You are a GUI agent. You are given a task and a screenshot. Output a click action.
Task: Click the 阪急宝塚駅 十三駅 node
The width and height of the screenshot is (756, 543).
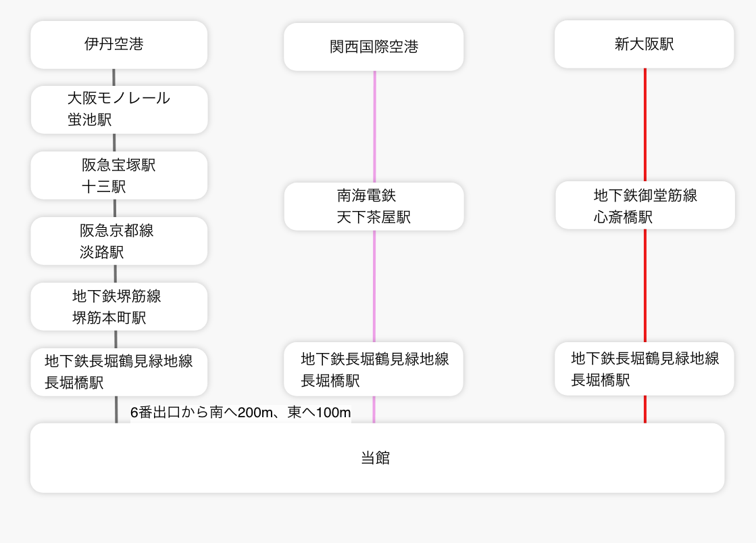click(x=119, y=175)
